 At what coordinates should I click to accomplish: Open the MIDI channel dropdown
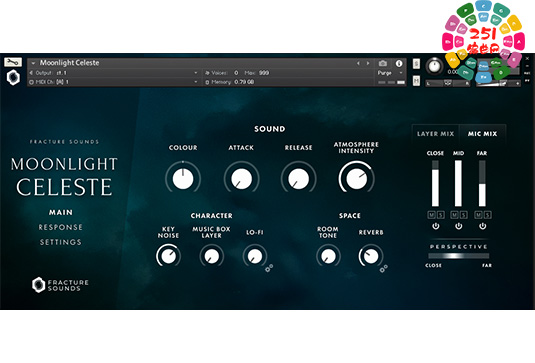click(x=114, y=82)
